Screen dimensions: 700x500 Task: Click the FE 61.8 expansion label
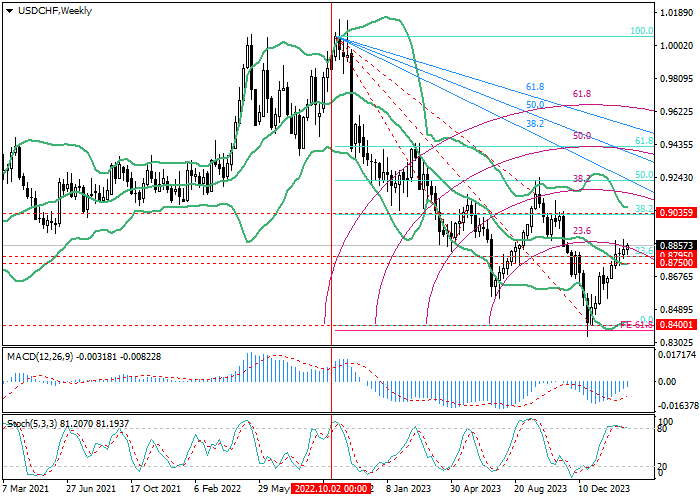[637, 325]
